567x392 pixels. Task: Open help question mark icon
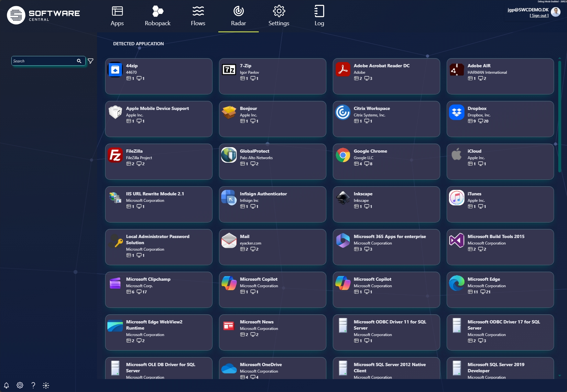33,385
